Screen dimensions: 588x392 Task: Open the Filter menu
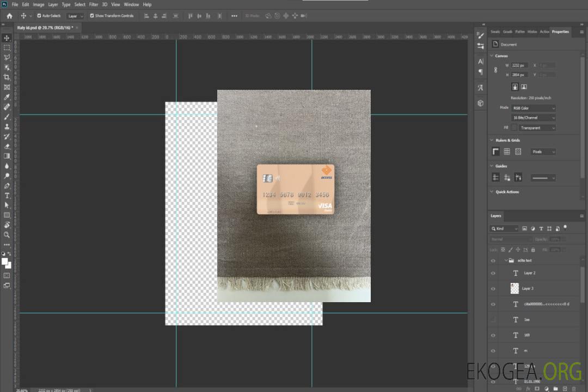coord(94,4)
